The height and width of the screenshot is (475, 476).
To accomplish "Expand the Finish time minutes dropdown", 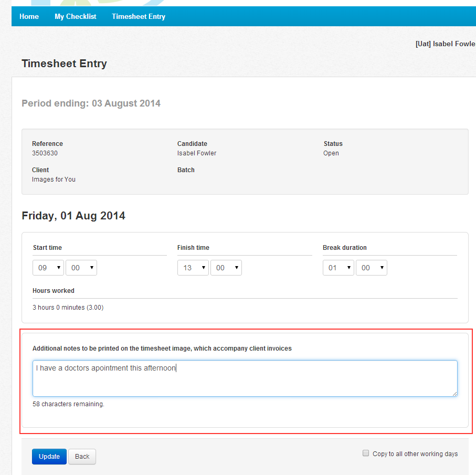I will 226,268.
